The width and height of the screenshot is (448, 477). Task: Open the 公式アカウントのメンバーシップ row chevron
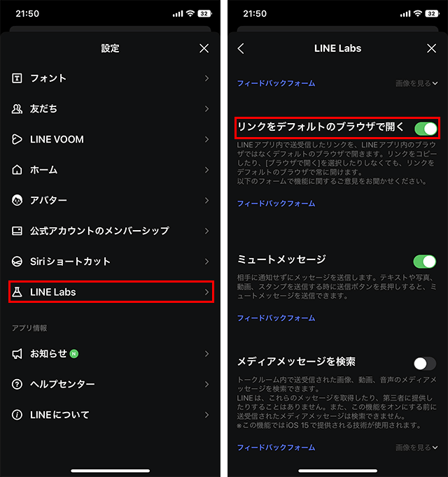(x=206, y=231)
